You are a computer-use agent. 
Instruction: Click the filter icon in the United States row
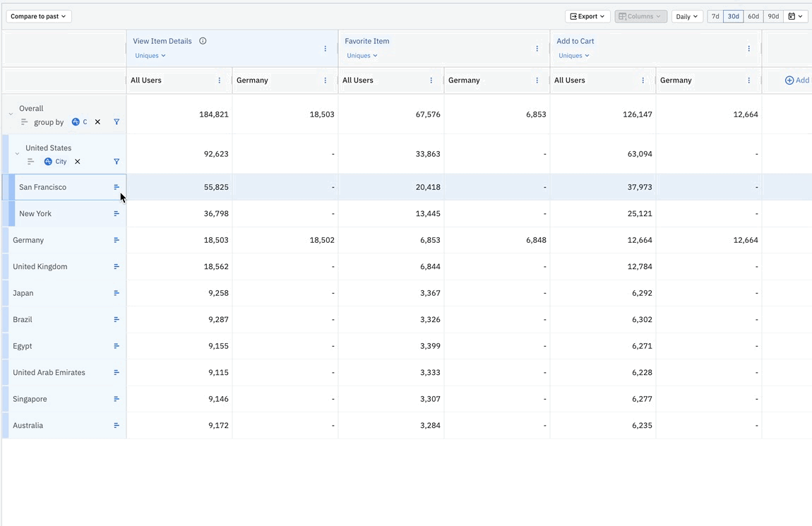click(117, 162)
